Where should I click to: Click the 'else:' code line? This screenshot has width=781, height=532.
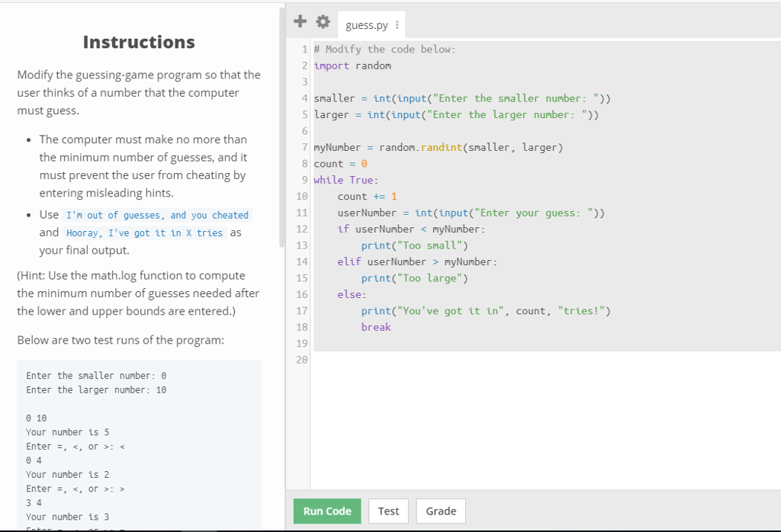pos(352,295)
